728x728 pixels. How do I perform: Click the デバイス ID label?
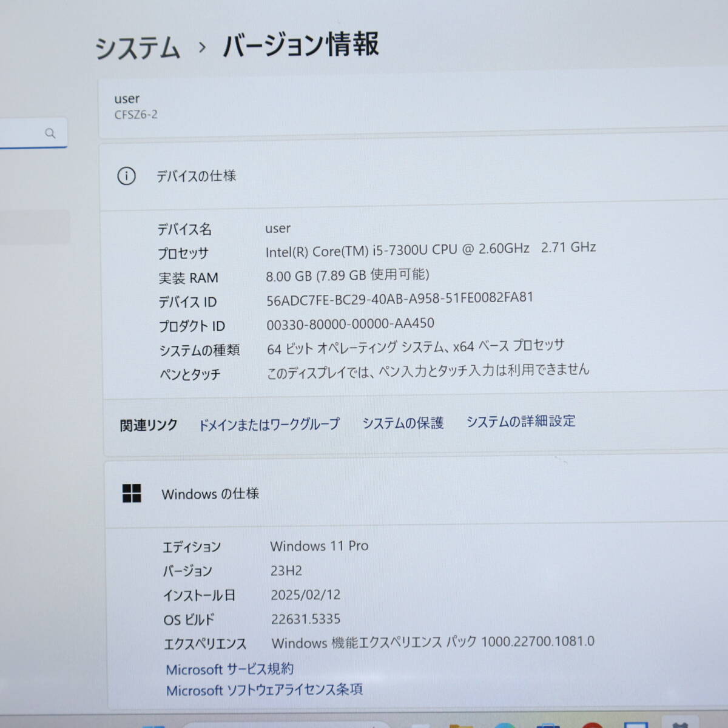click(x=187, y=302)
